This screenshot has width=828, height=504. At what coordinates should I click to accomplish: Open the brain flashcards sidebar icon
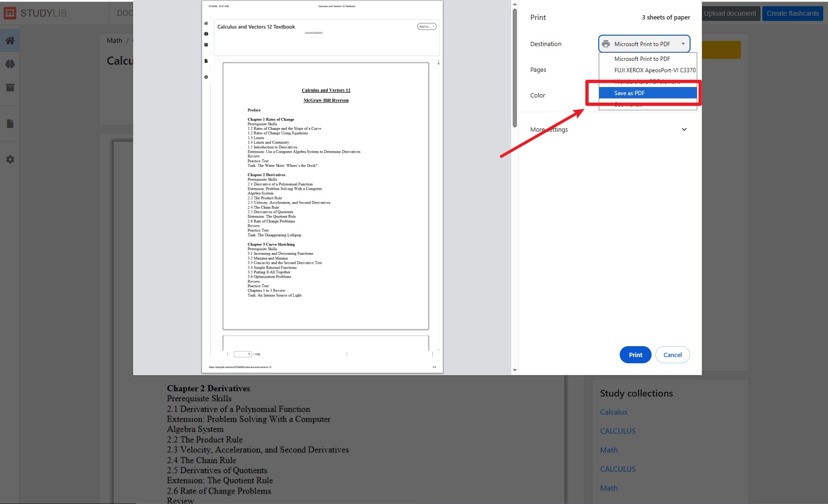pyautogui.click(x=10, y=64)
